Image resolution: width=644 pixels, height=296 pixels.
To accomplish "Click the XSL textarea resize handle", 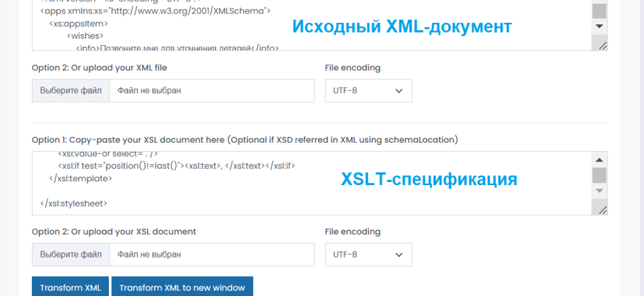I will pos(603,210).
